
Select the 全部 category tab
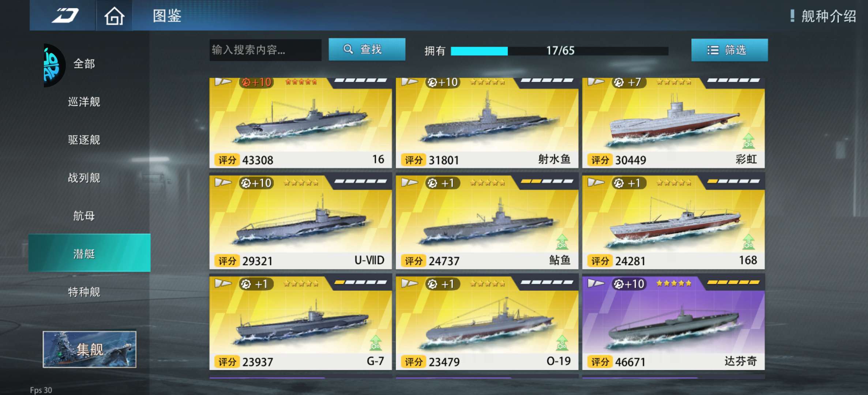click(84, 64)
